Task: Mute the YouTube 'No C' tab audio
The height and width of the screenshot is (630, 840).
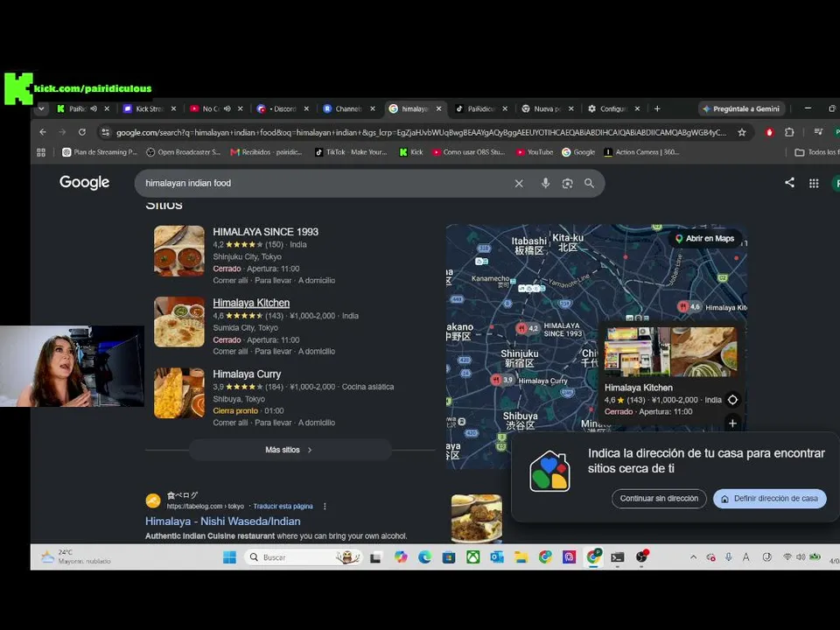Action: tap(227, 108)
